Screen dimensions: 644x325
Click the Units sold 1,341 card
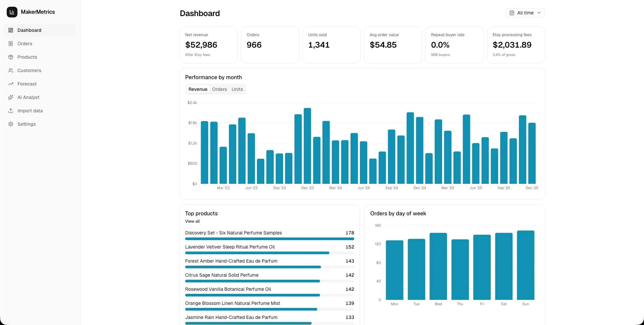(331, 45)
